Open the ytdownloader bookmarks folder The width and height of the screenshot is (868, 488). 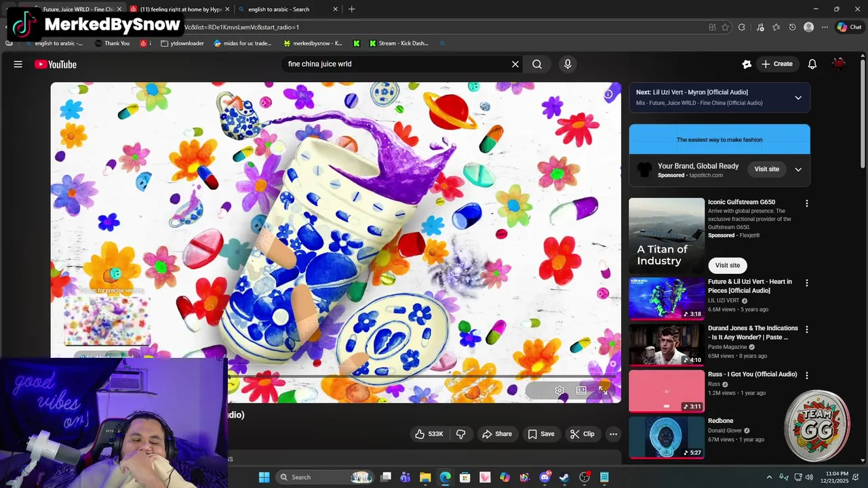click(182, 43)
